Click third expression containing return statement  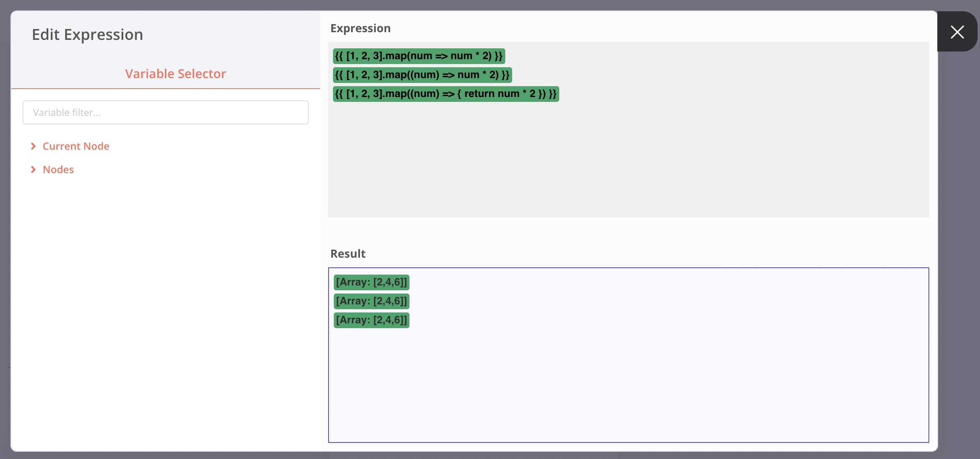[446, 94]
